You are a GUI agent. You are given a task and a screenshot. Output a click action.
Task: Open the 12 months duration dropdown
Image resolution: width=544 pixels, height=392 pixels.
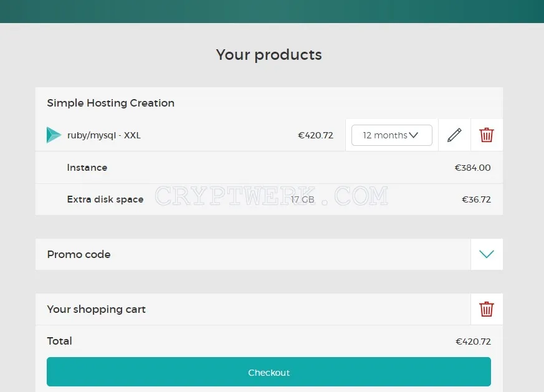click(x=392, y=135)
